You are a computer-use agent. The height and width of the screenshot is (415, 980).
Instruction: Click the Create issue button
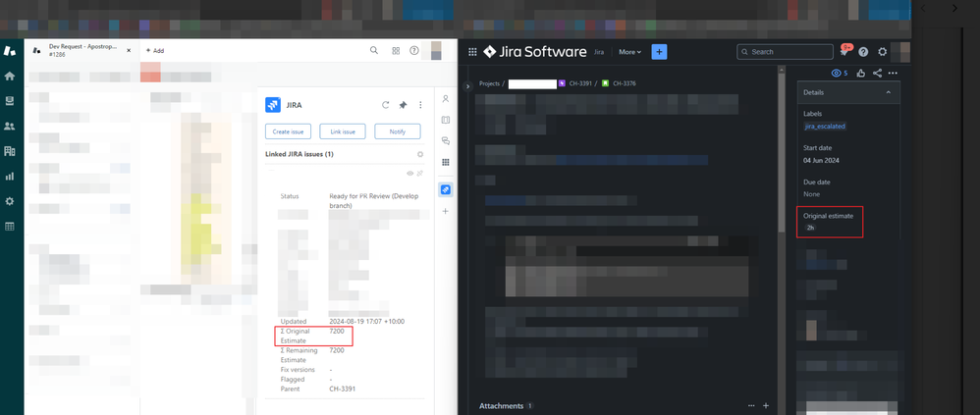point(288,131)
